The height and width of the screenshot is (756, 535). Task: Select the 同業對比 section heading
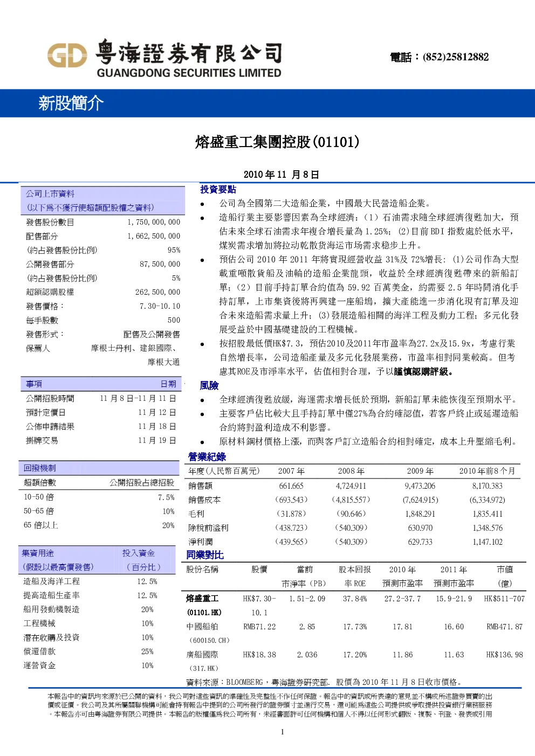(205, 555)
